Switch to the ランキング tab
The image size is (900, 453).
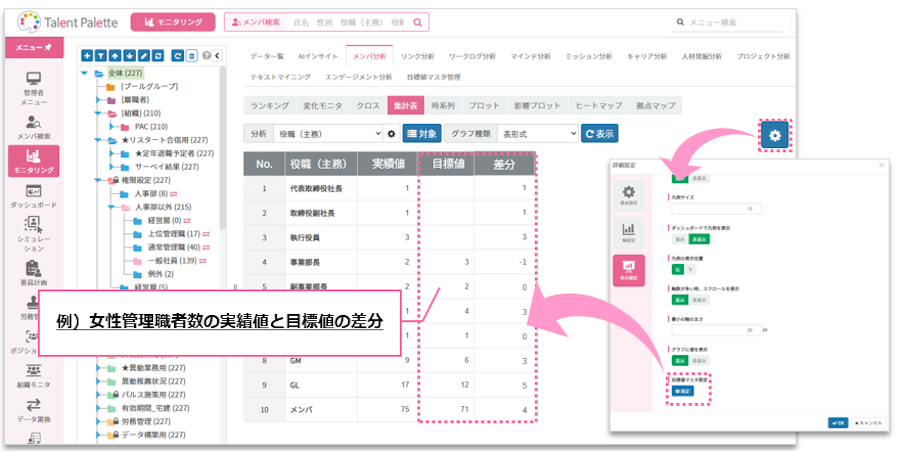(270, 106)
